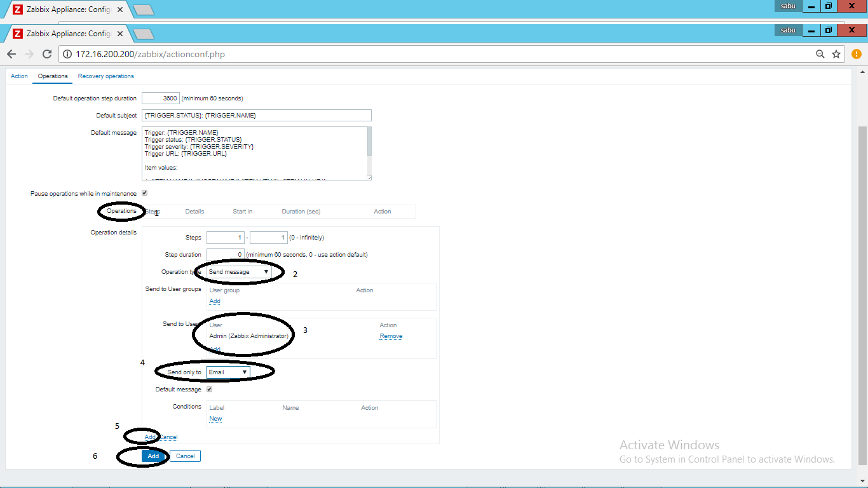Click the Step duration input
Viewport: 868px width, 488px height.
coord(226,255)
